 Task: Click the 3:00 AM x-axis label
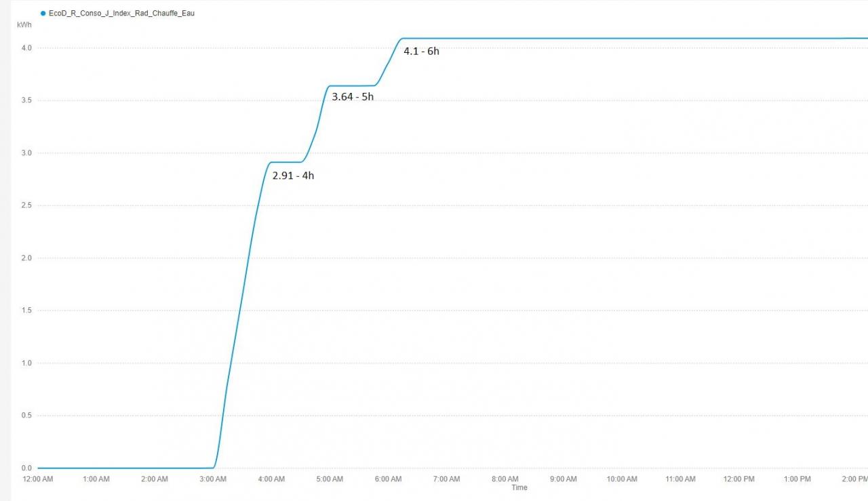(x=213, y=479)
